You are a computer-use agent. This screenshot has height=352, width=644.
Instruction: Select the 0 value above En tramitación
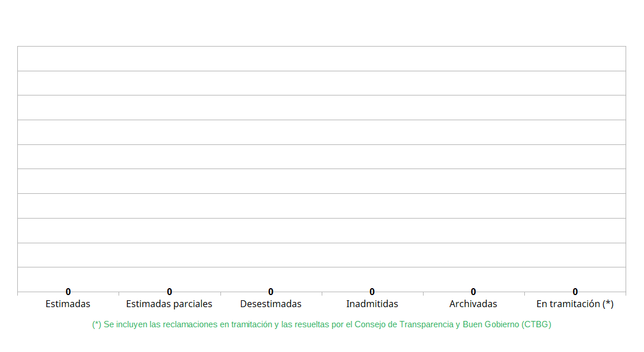tap(575, 292)
